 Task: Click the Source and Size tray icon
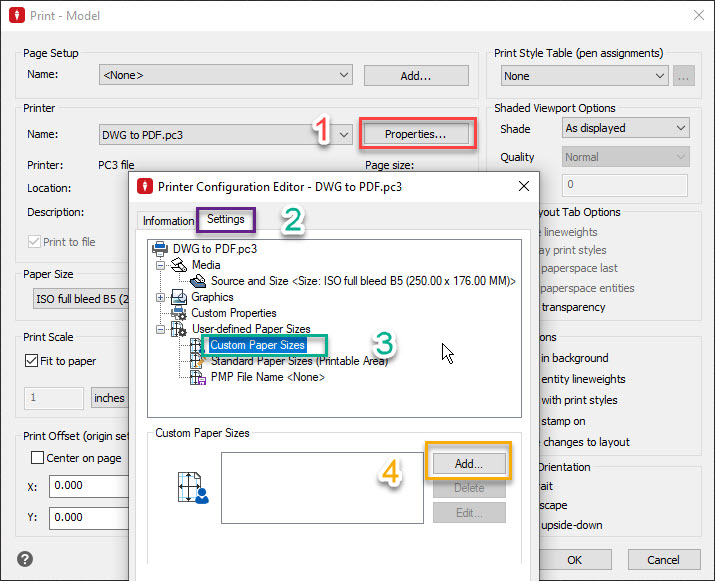pyautogui.click(x=196, y=281)
